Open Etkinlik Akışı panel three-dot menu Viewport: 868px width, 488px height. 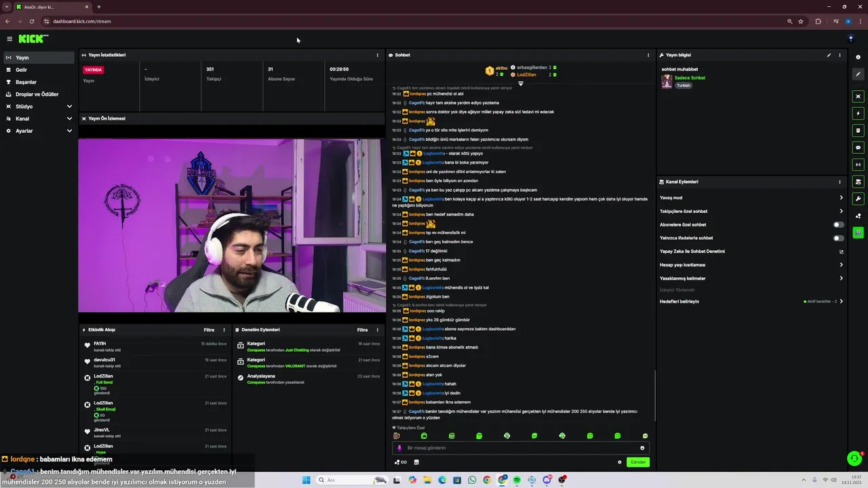[x=224, y=330]
